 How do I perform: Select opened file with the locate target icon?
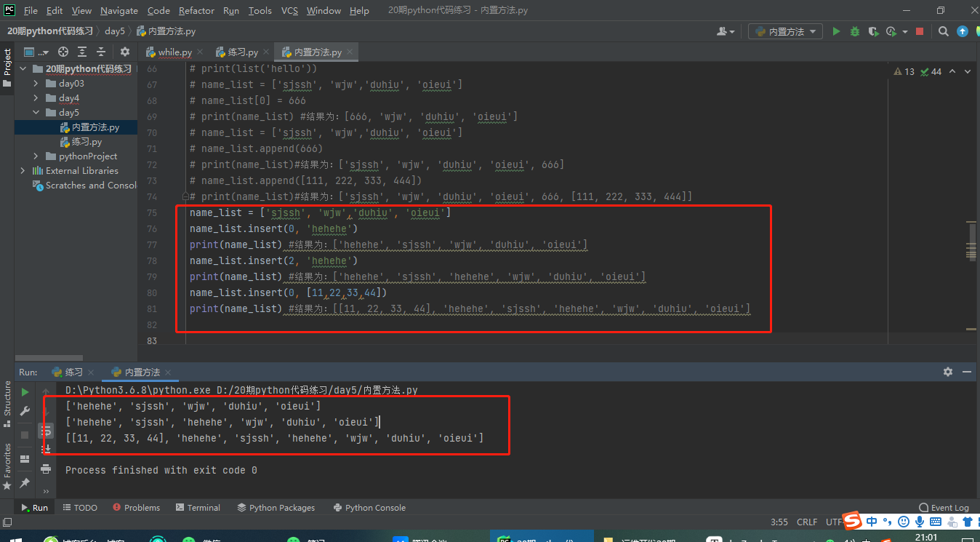(63, 52)
